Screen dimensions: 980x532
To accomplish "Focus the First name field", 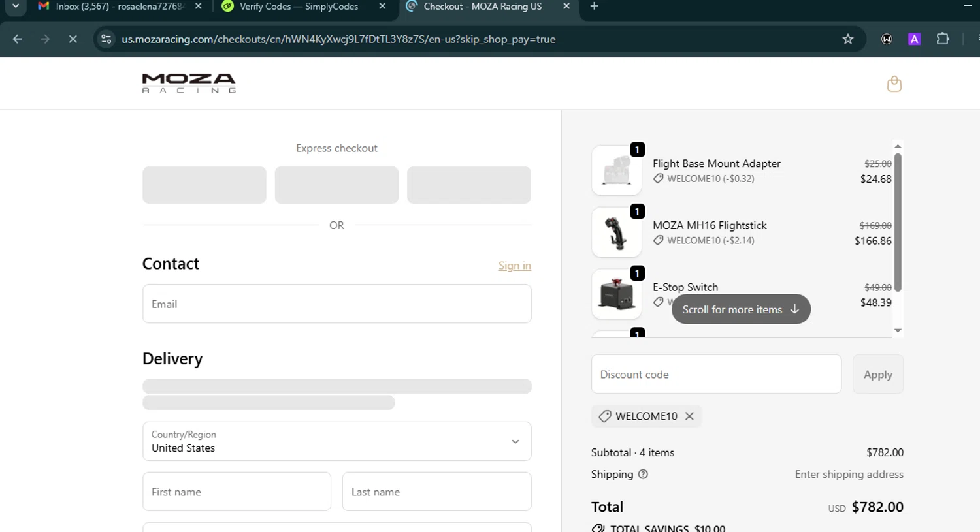I will (x=237, y=492).
